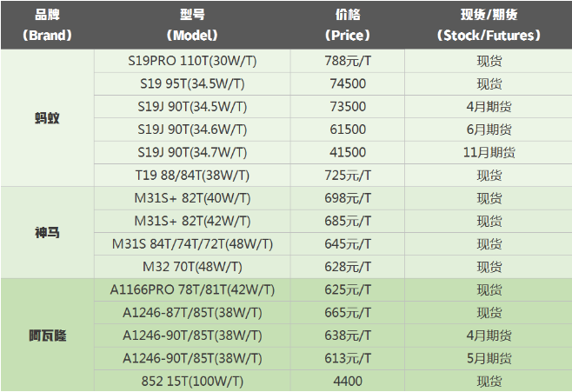Select model M31S+ 82T(42W/T)
The height and width of the screenshot is (392, 572).
click(192, 221)
